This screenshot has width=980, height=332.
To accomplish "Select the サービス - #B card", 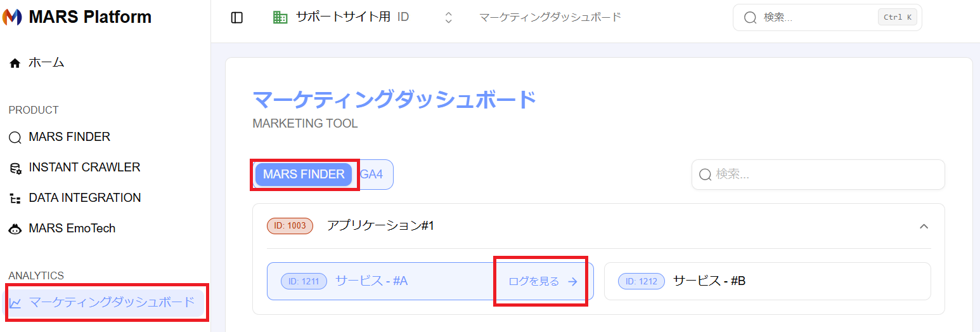I will tap(768, 281).
